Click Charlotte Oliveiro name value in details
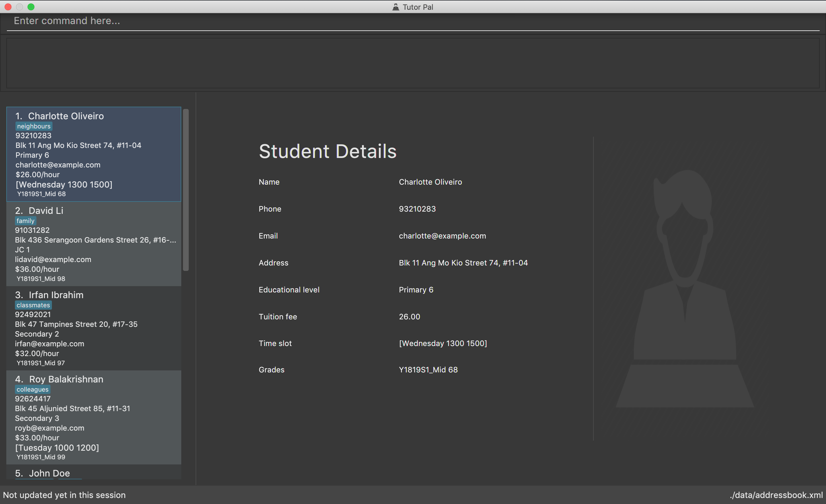This screenshot has width=826, height=504. [430, 182]
